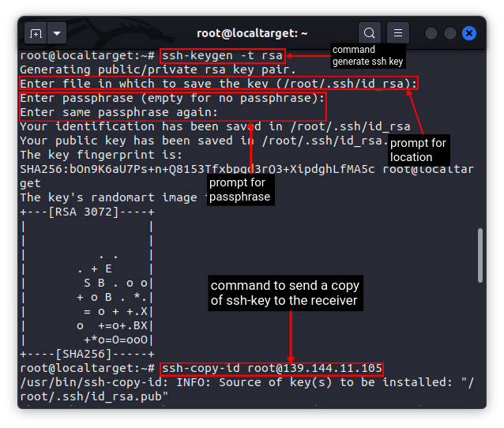
Task: Click the window title root@localtarget: ~
Action: [x=252, y=33]
